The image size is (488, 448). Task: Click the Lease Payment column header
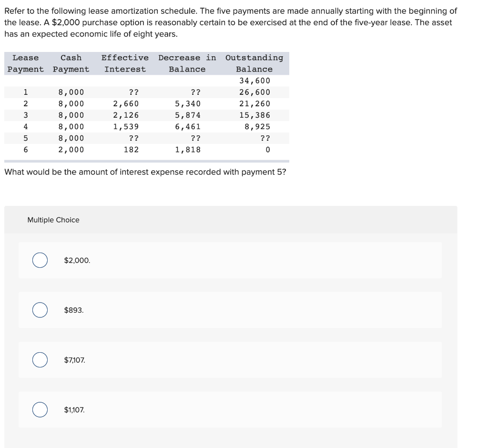point(25,63)
